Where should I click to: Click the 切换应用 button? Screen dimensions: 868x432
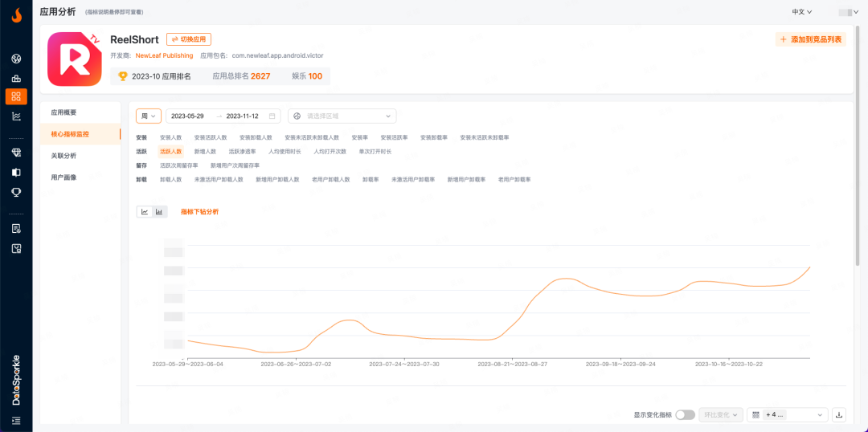tap(189, 39)
